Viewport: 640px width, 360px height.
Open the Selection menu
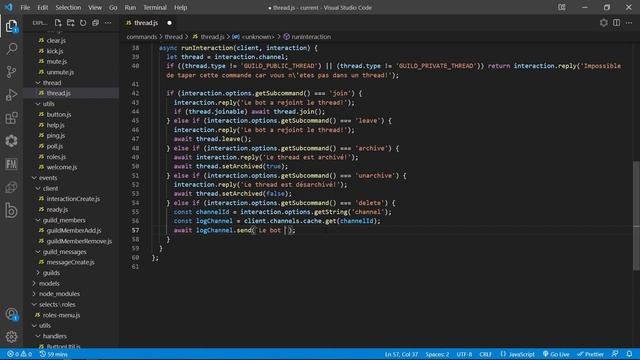[68, 7]
